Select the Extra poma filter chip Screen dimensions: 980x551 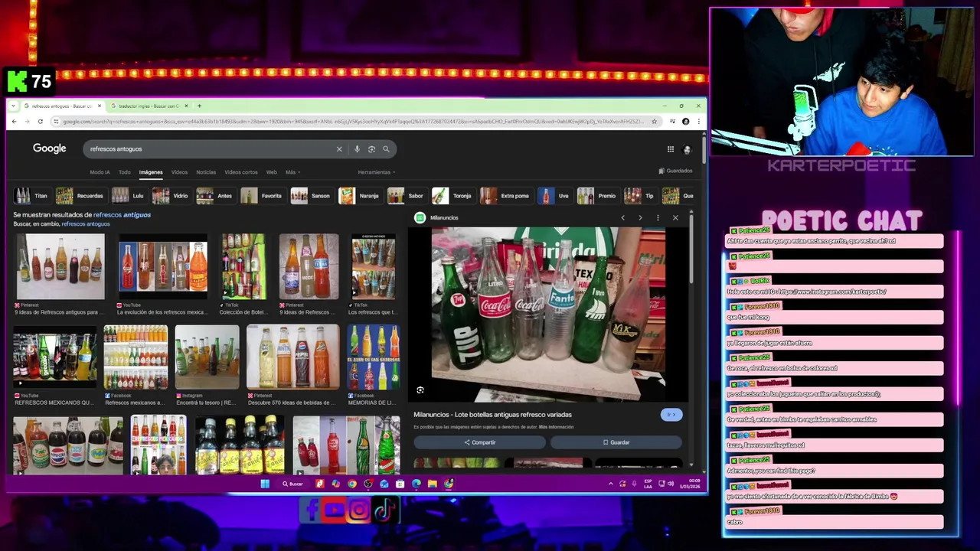click(505, 196)
